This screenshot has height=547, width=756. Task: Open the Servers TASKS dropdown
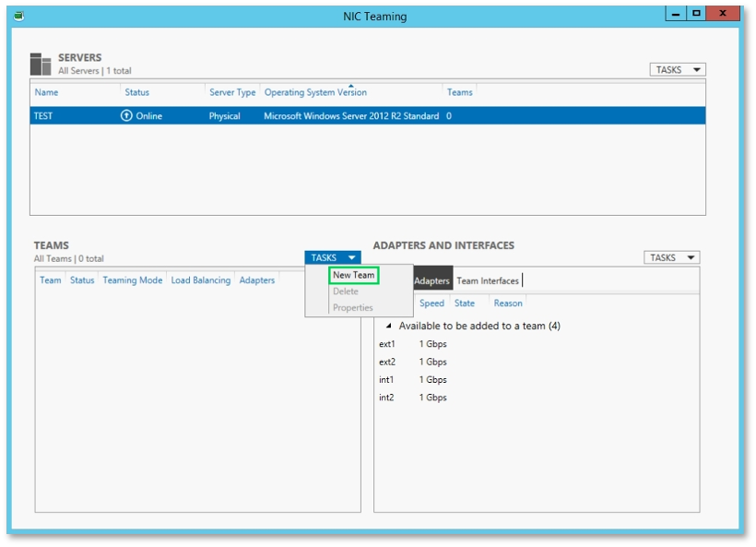(678, 70)
